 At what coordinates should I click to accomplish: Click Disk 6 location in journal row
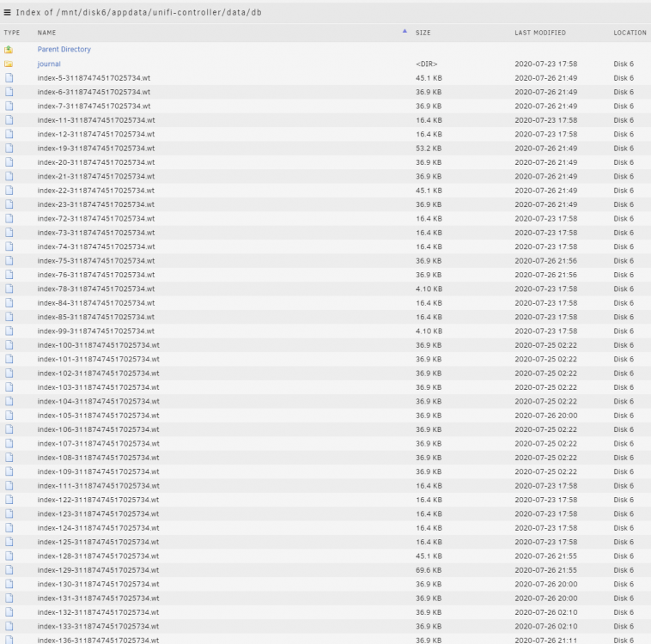pyautogui.click(x=624, y=64)
